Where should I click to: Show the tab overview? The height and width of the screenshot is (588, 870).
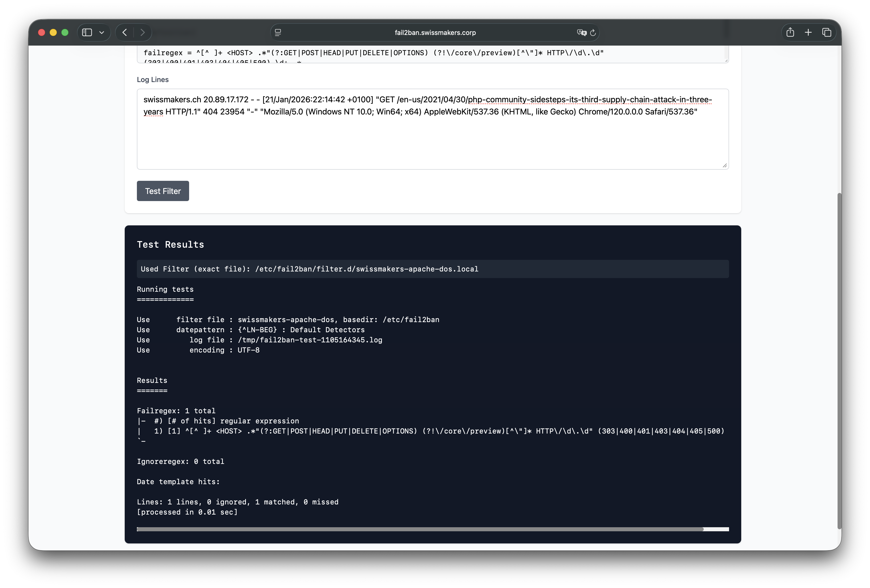click(x=827, y=33)
